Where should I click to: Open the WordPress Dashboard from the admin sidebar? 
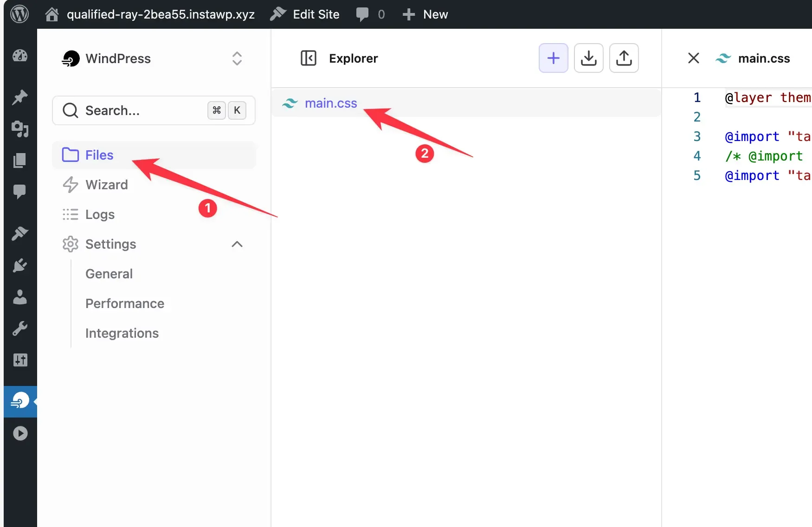(x=19, y=55)
